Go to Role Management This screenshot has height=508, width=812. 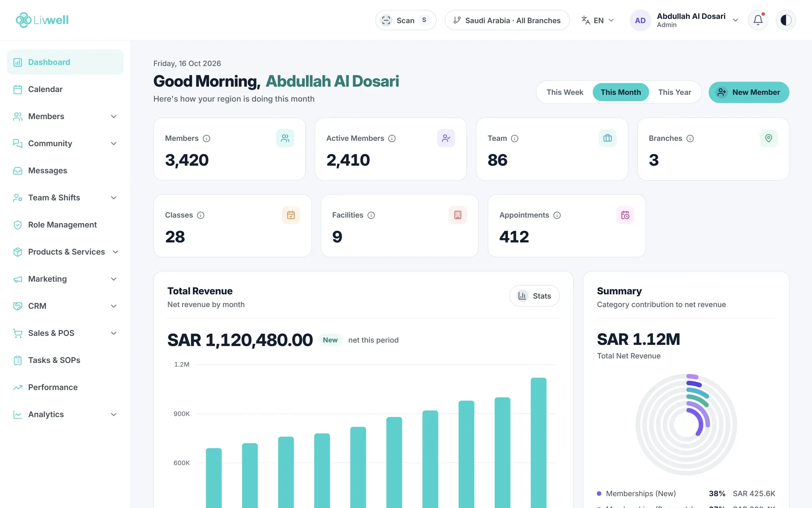[65, 225]
